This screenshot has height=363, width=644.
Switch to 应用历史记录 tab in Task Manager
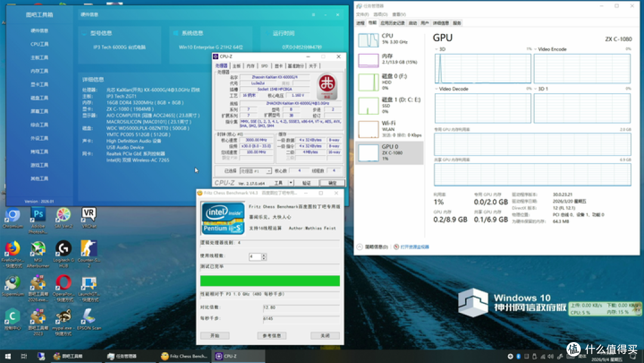pos(392,23)
